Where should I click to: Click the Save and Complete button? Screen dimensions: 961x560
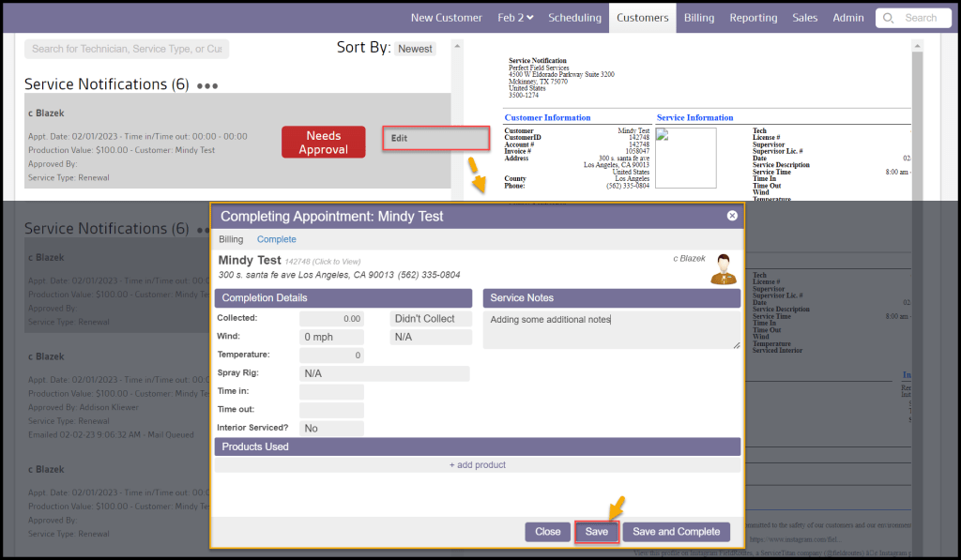click(676, 532)
